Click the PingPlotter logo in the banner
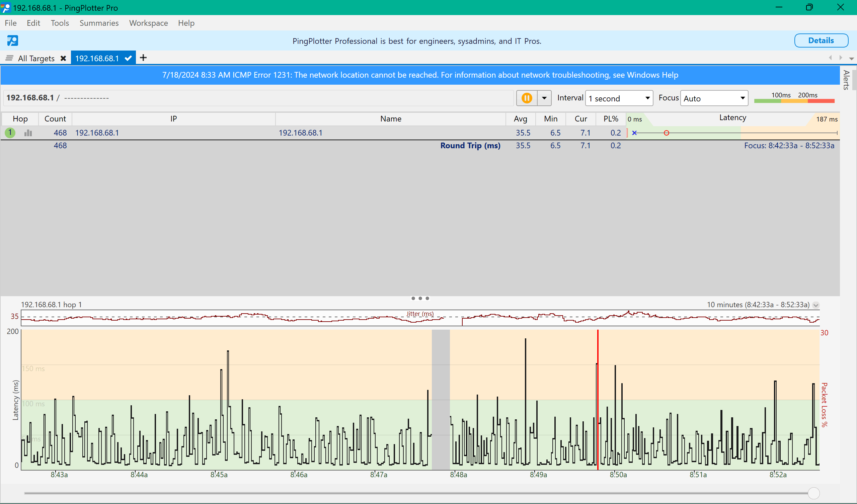 point(12,41)
